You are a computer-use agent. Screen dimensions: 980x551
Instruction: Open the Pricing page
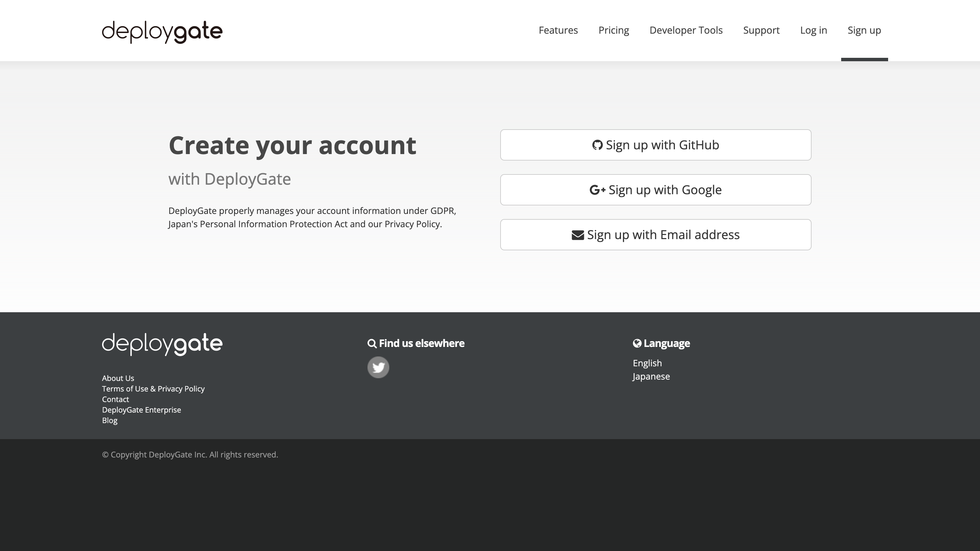click(x=614, y=30)
